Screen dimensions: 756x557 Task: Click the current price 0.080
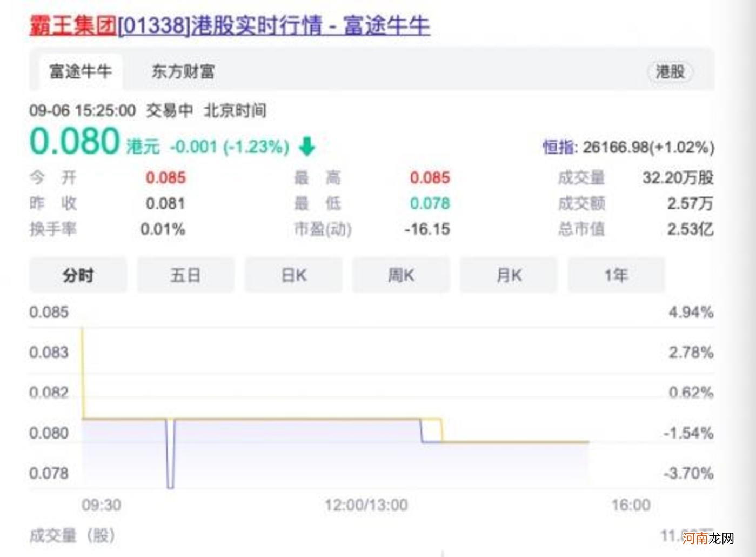coord(75,141)
